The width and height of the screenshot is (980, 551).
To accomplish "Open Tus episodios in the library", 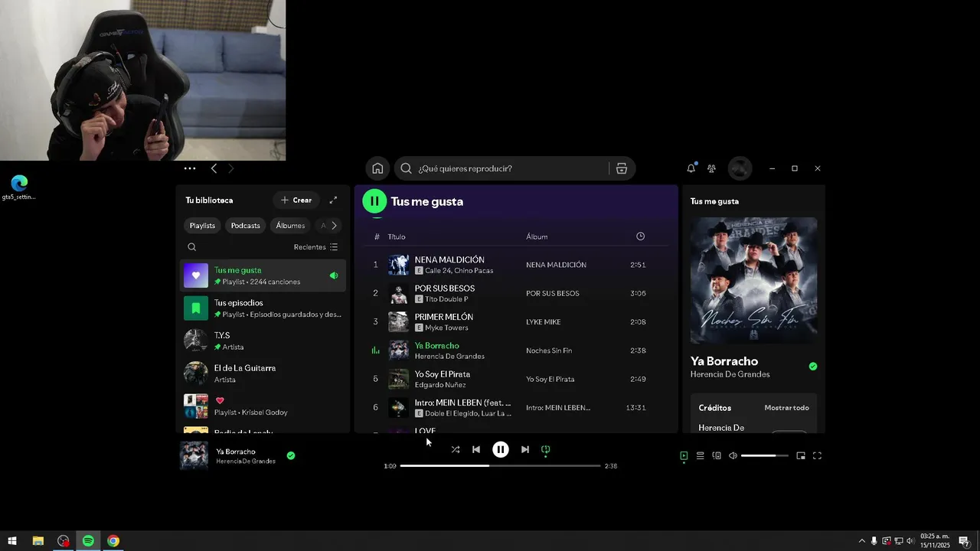I will point(263,308).
